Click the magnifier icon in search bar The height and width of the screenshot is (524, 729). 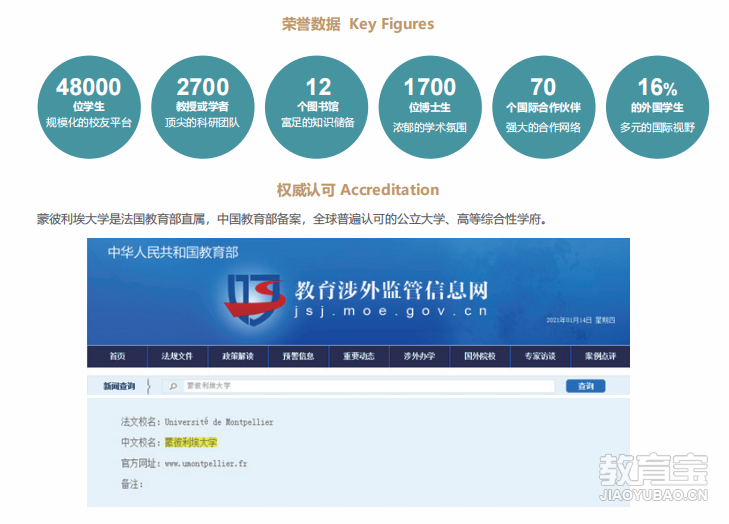pos(173,386)
